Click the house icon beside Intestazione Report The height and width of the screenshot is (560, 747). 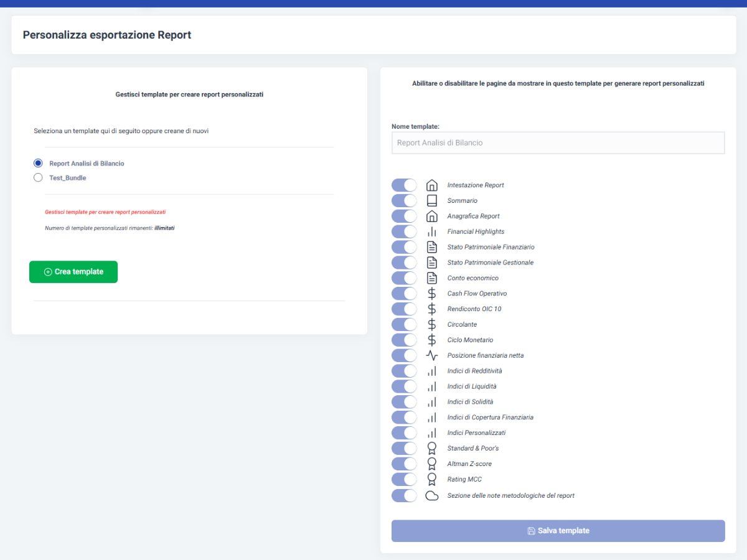click(x=432, y=185)
